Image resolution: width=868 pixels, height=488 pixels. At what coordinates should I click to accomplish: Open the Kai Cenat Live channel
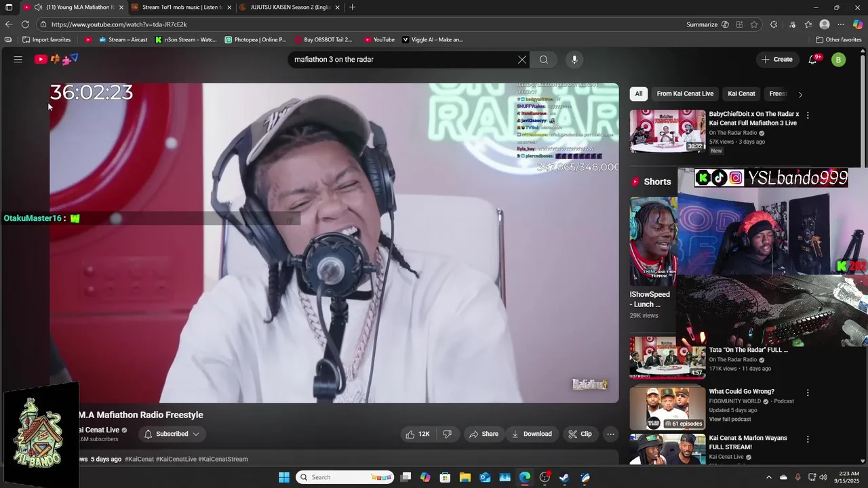pyautogui.click(x=99, y=430)
